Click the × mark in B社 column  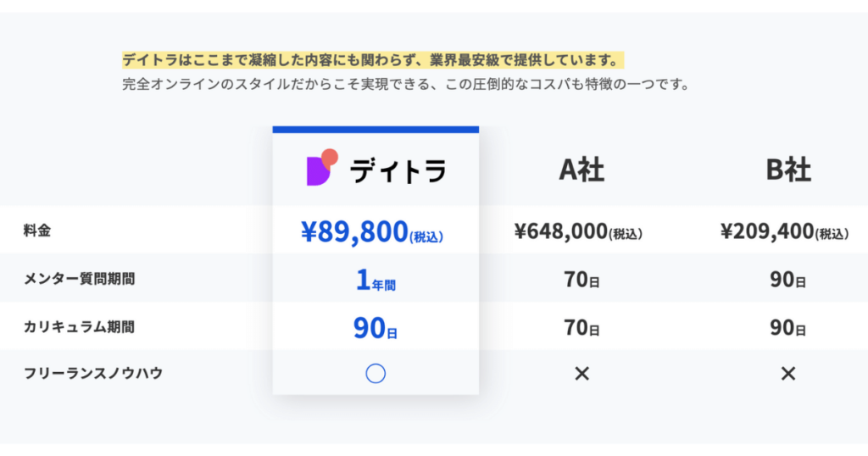pos(788,374)
